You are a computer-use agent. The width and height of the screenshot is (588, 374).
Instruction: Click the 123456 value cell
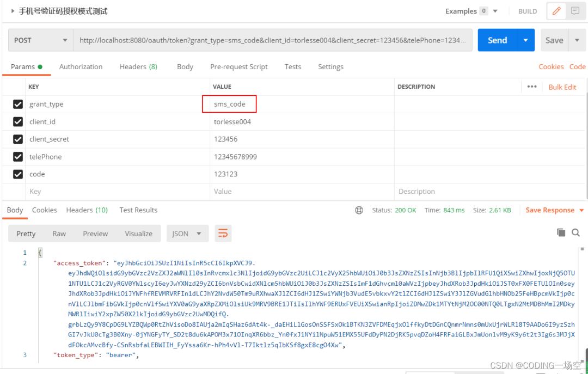(x=302, y=139)
